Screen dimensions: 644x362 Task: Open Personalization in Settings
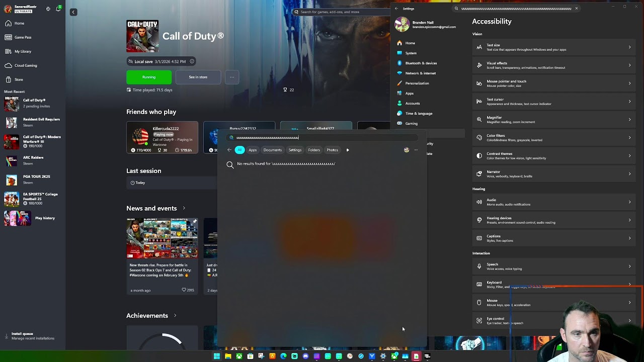pyautogui.click(x=417, y=83)
